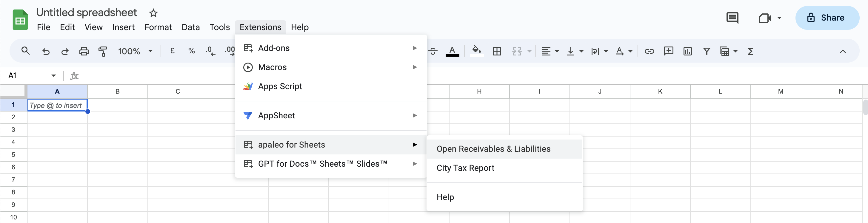Close the Extensions menu

click(260, 27)
